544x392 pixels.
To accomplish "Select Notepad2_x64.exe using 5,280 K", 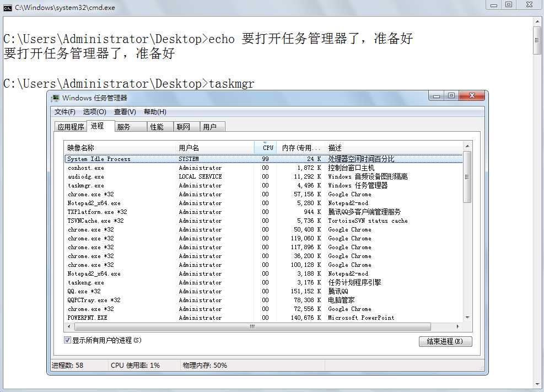I will [263, 203].
